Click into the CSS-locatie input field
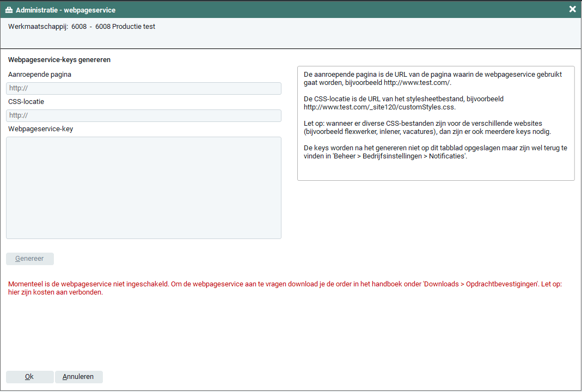Screen dimensions: 582x392 pos(144,115)
